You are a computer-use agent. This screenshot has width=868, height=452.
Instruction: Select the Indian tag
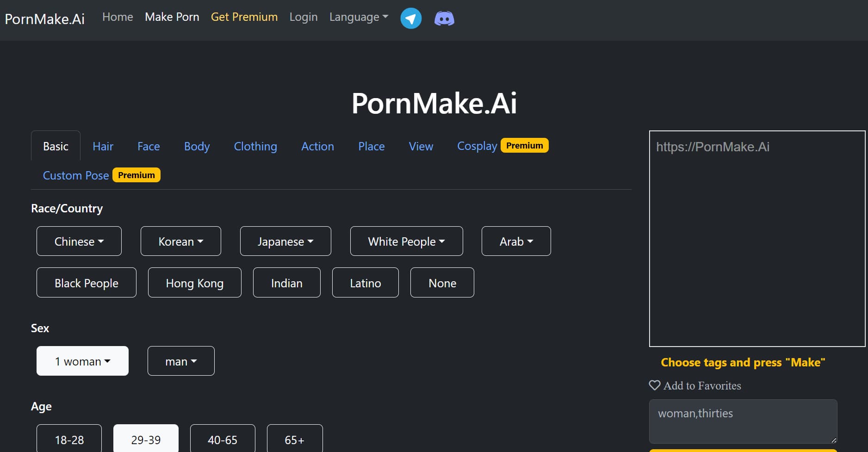click(x=287, y=283)
